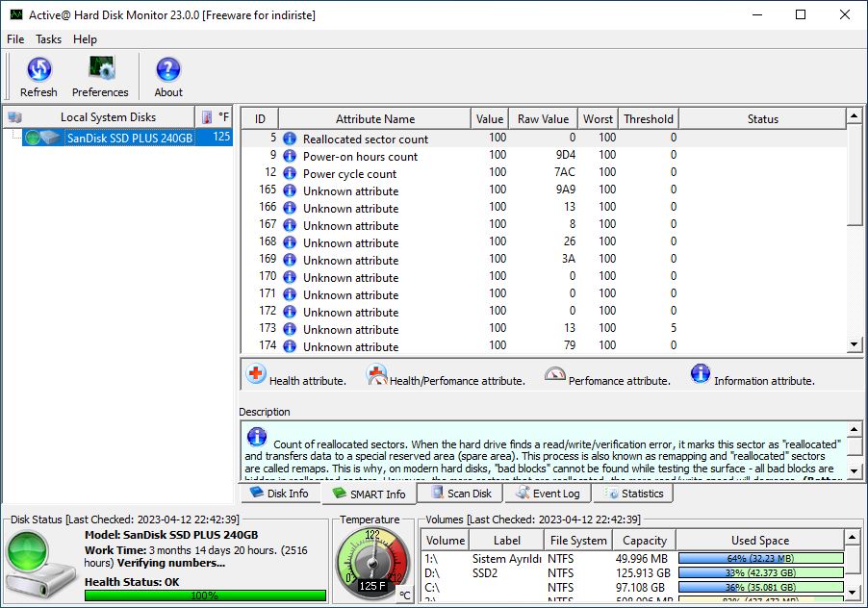This screenshot has width=868, height=608.
Task: Switch to the Disk Info tab
Action: tap(280, 493)
